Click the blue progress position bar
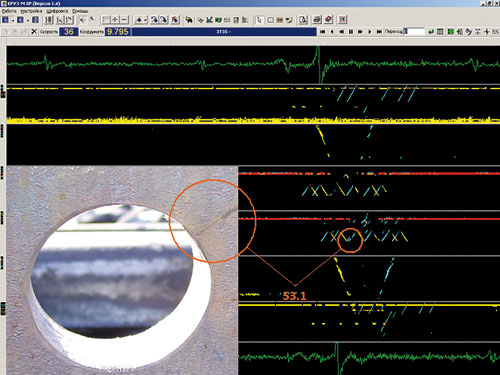500x375 pixels. 224,32
